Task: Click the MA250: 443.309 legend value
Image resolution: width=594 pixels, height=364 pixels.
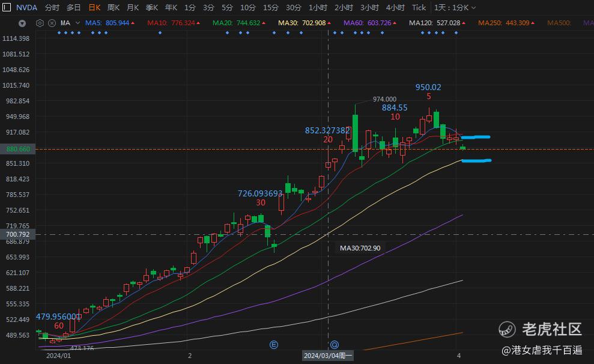Action: [506, 23]
